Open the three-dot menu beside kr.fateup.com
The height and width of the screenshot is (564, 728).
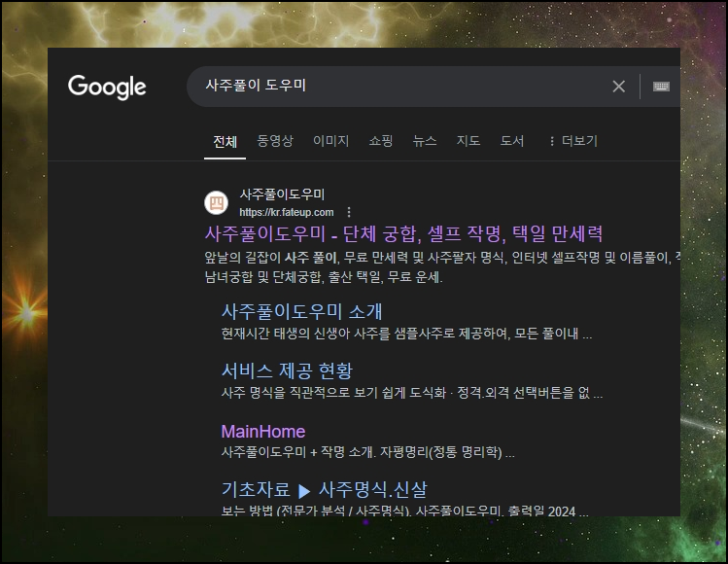click(x=349, y=212)
